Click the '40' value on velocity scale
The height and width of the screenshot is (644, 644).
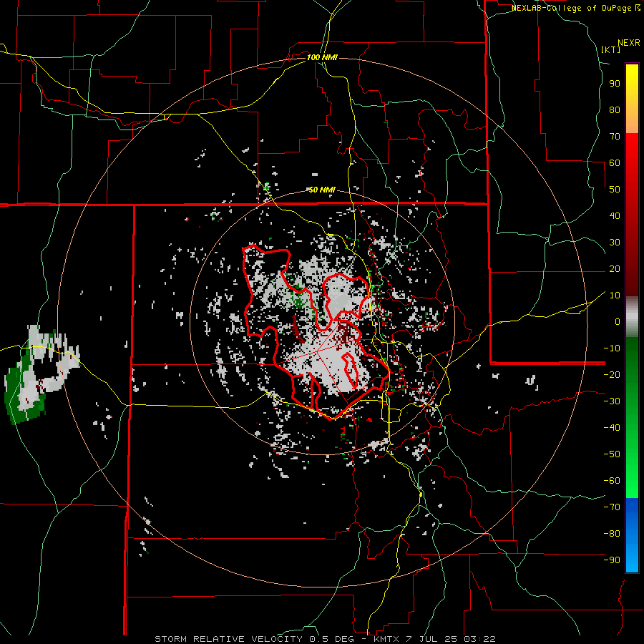pos(615,215)
